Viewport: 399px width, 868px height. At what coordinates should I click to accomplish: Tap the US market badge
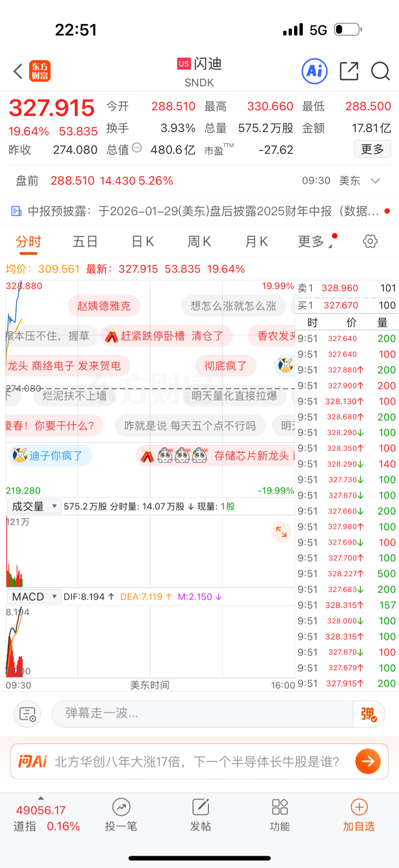[x=183, y=63]
